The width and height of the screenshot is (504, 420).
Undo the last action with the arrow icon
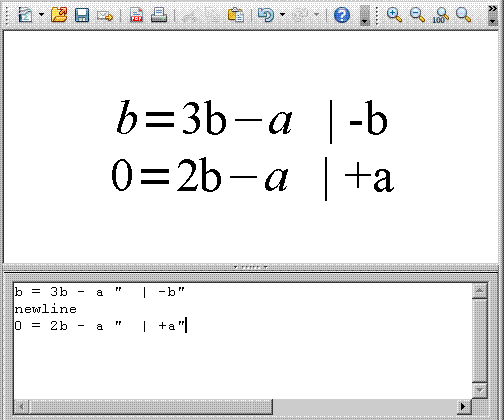tap(266, 15)
